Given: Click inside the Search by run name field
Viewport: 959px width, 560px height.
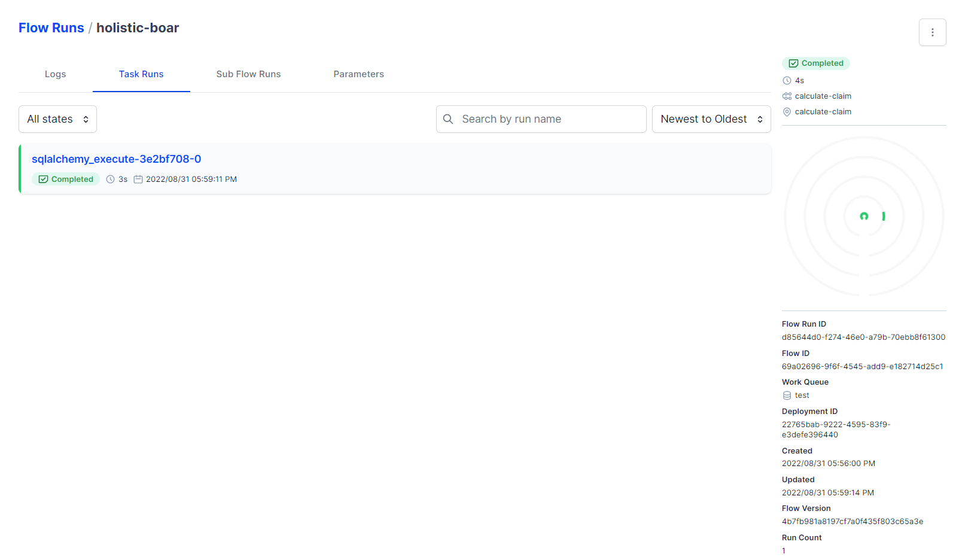Looking at the screenshot, I should click(x=538, y=119).
